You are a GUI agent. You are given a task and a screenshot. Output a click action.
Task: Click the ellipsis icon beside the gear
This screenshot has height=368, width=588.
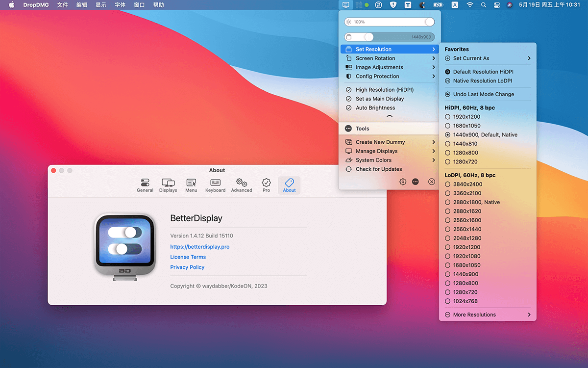pyautogui.click(x=416, y=182)
